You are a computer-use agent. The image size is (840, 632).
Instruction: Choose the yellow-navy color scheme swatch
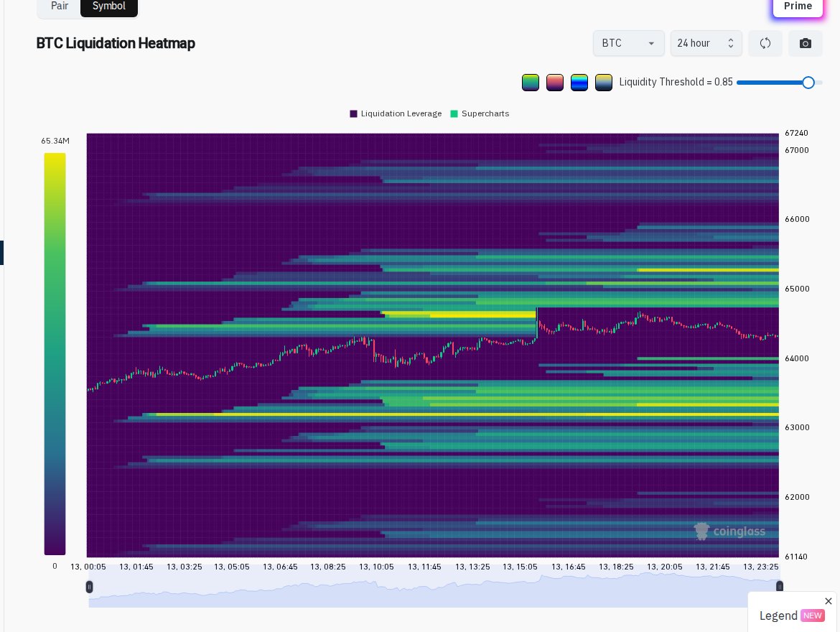click(604, 82)
